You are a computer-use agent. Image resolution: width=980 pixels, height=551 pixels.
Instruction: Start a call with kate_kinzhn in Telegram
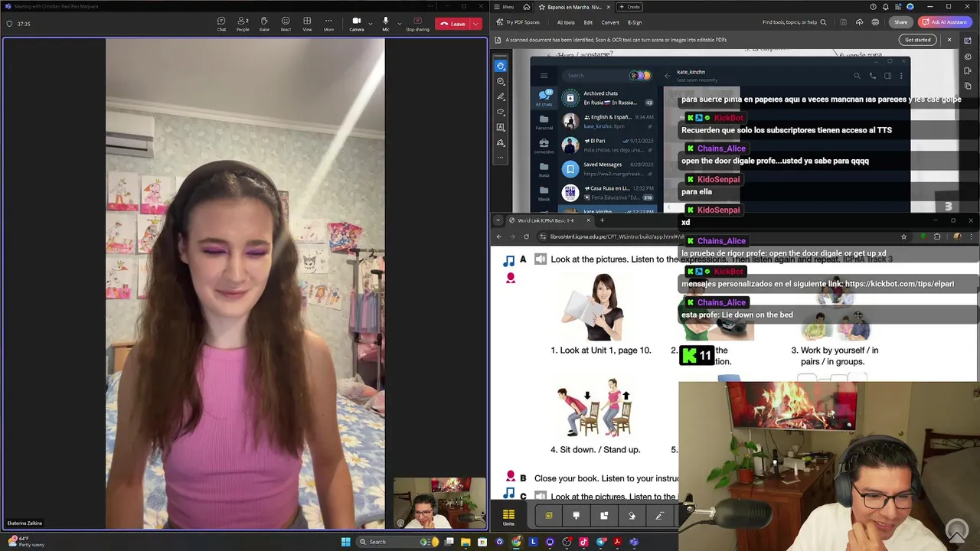(x=872, y=76)
